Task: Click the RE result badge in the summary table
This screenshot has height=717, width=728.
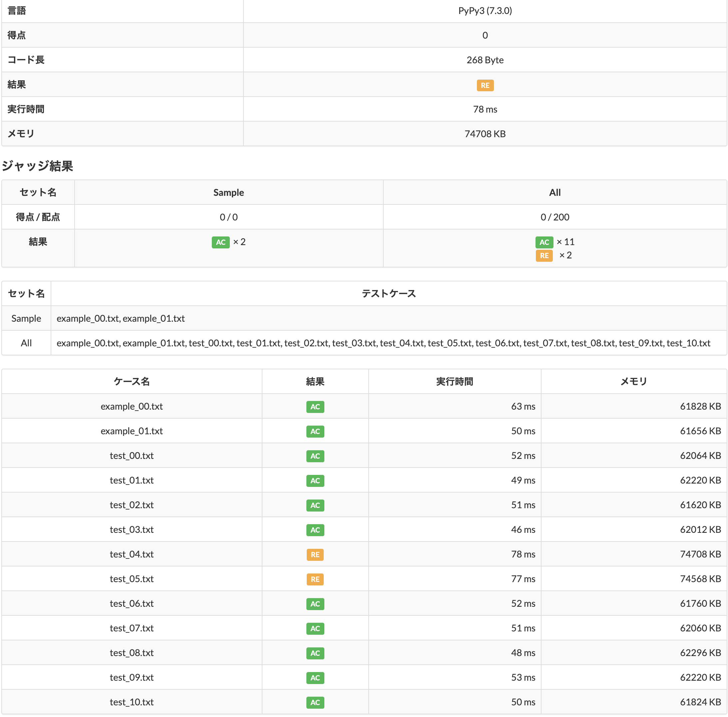Action: pos(485,85)
